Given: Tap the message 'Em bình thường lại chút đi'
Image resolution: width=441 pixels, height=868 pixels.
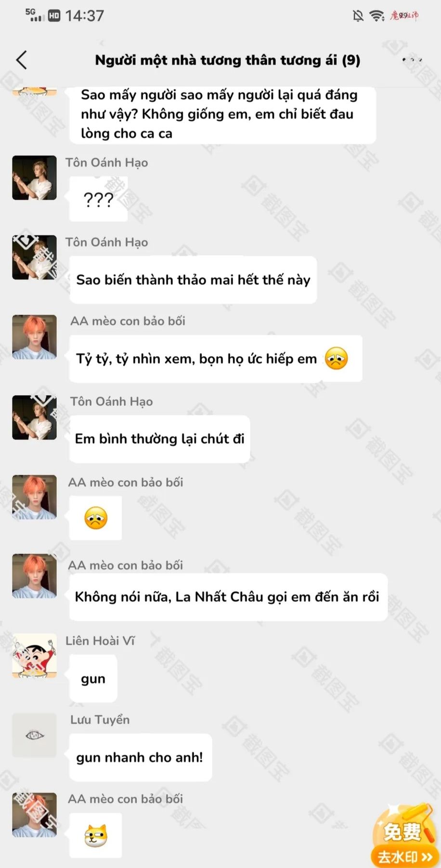Looking at the screenshot, I should (x=159, y=439).
